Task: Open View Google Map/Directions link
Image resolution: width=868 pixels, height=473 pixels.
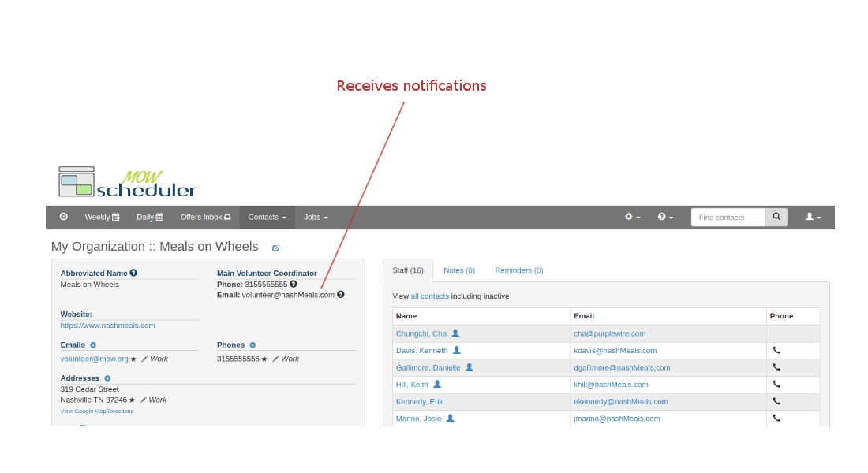Action: click(x=97, y=411)
